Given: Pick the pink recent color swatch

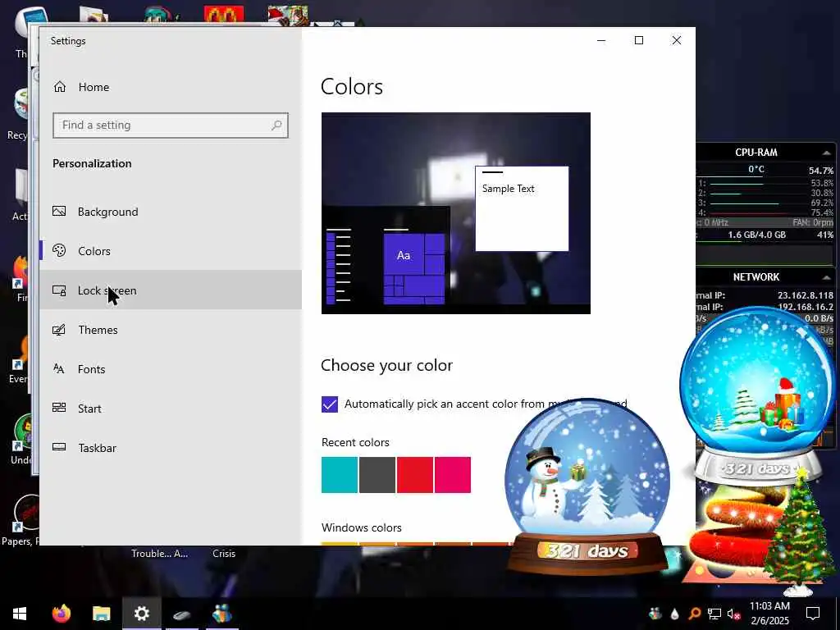Looking at the screenshot, I should 453,475.
